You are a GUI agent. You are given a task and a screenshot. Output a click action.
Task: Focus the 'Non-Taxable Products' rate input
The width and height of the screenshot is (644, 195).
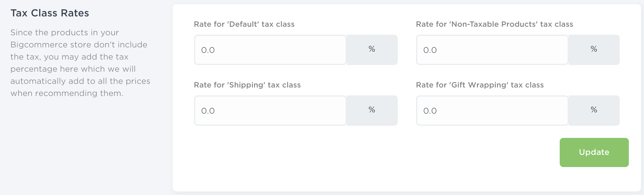(492, 50)
